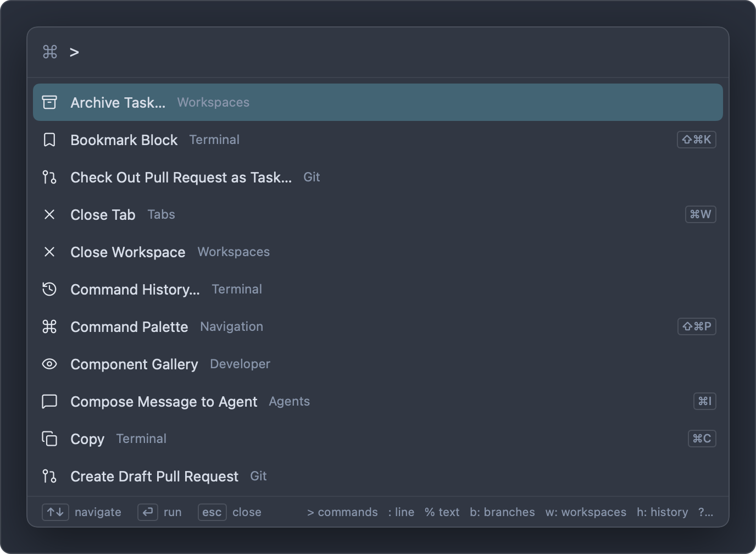Click the archive box icon beside Archive Task
This screenshot has height=554, width=756.
tap(49, 102)
